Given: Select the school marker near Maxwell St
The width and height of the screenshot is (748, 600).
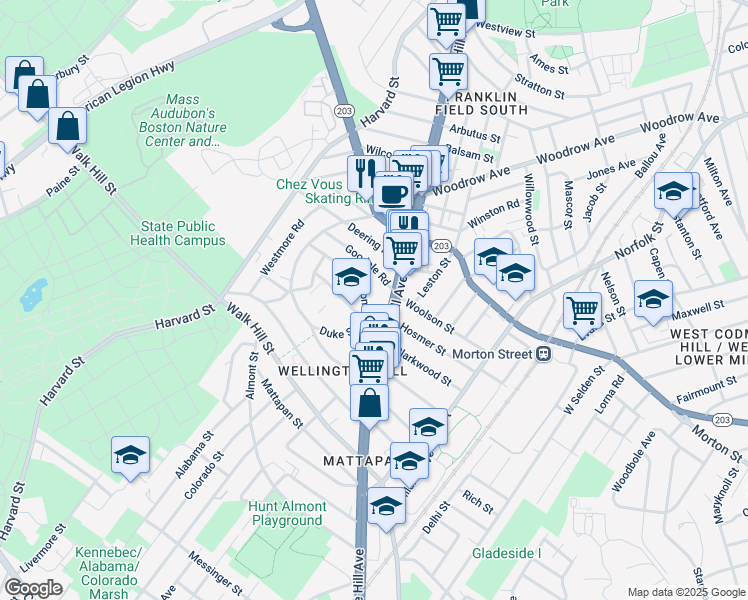Looking at the screenshot, I should pyautogui.click(x=654, y=300).
